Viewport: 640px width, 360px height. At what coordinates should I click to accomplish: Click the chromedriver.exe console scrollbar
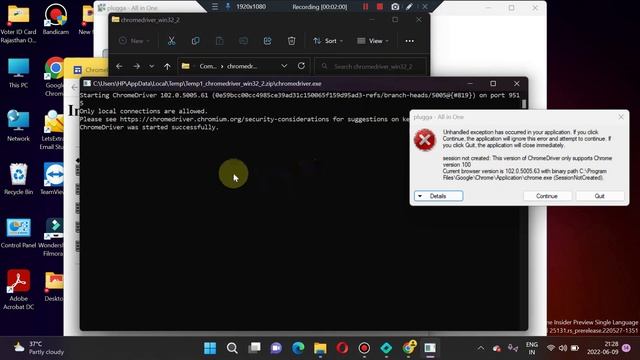(524, 104)
